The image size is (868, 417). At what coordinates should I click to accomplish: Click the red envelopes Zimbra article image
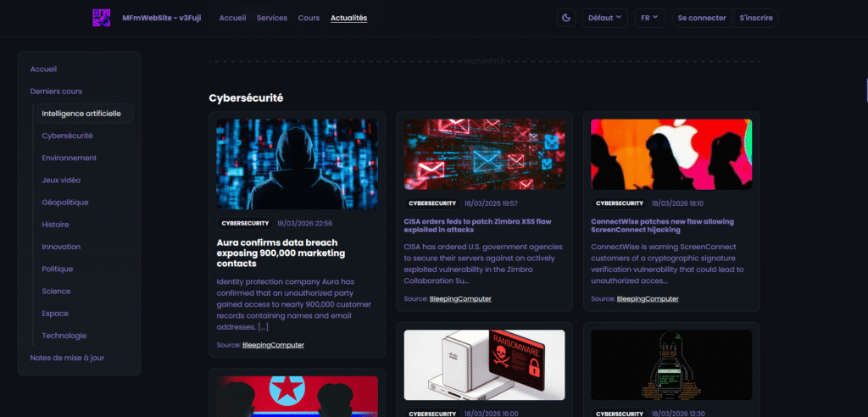coord(484,154)
